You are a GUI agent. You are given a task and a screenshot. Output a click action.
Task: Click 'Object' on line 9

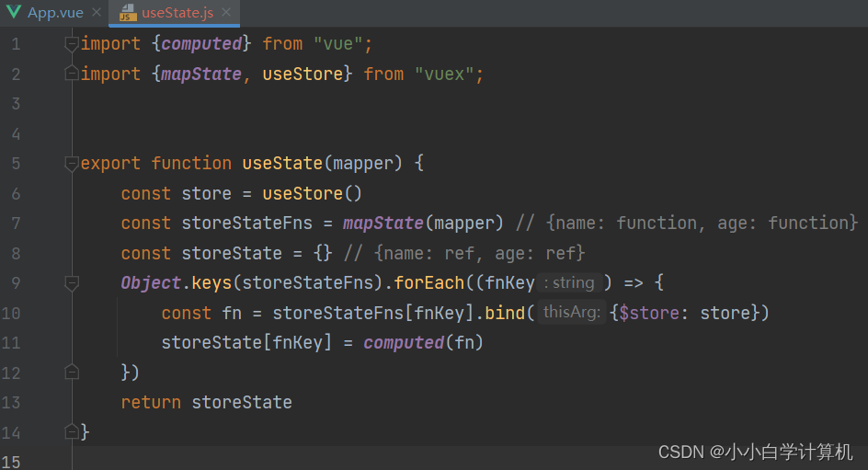[151, 283]
